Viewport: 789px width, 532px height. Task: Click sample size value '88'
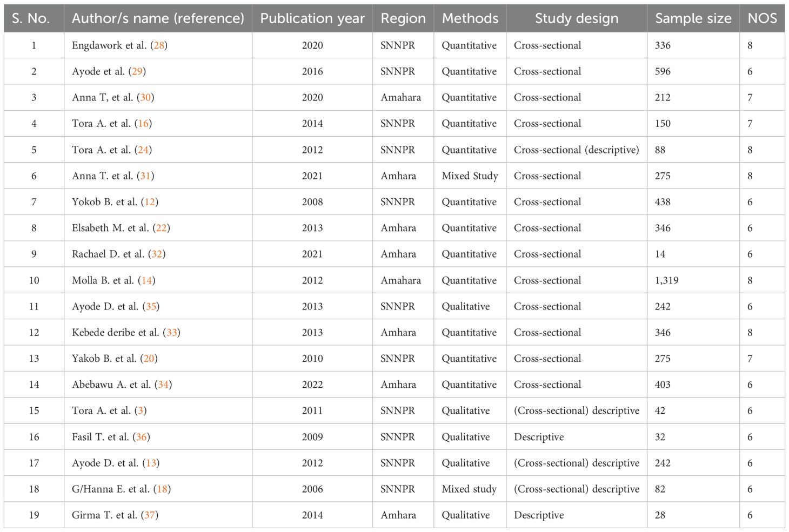tap(660, 150)
